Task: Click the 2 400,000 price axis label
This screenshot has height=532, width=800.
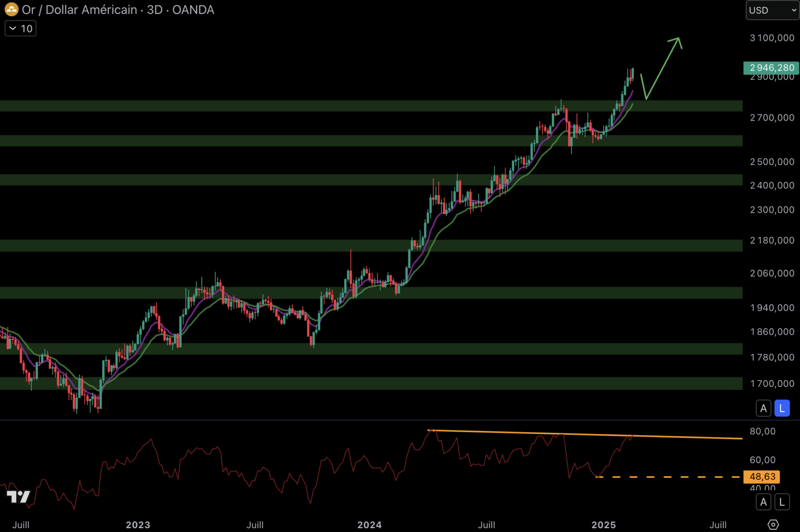Action: pos(772,186)
